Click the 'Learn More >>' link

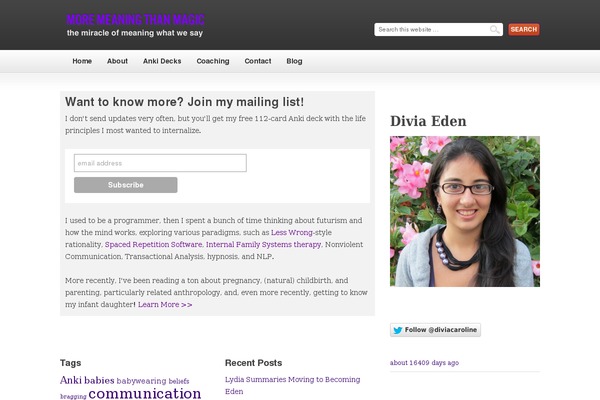tap(165, 304)
